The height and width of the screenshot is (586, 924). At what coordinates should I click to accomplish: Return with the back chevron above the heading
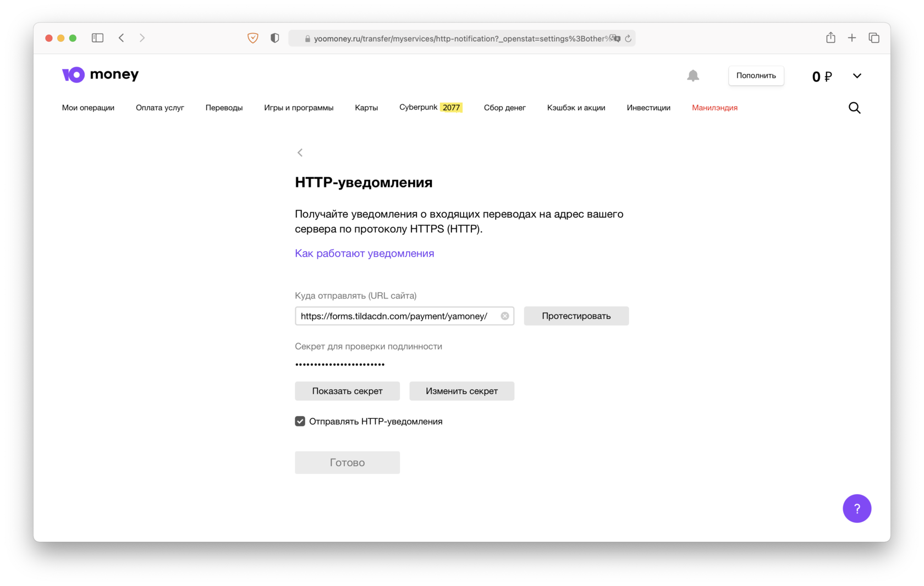click(x=300, y=153)
